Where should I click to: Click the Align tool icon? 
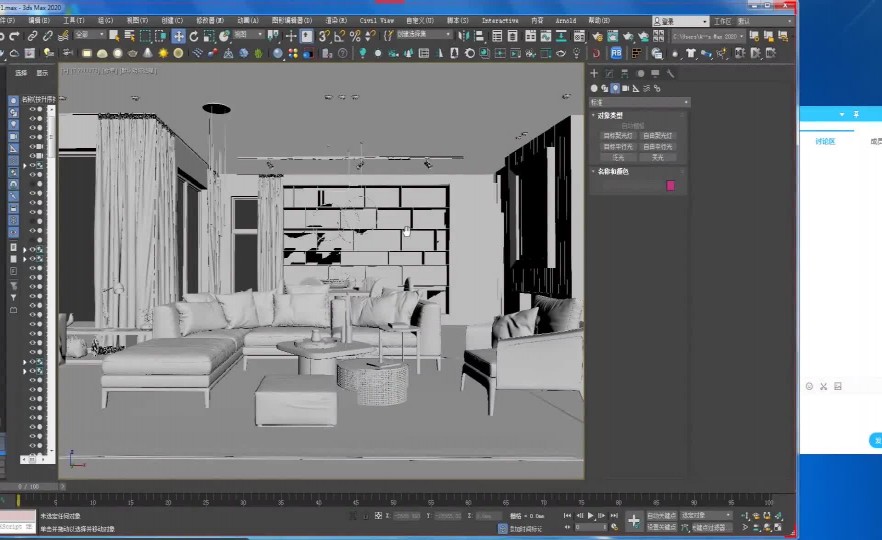point(479,37)
